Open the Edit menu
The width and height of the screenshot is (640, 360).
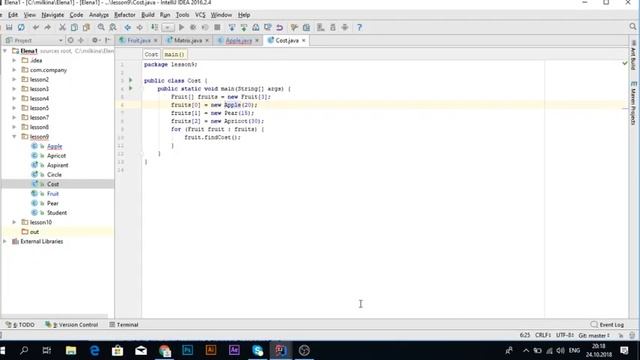tap(13, 15)
